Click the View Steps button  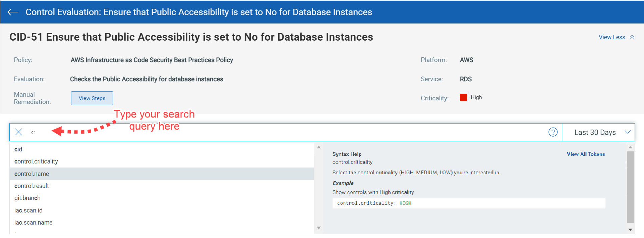click(x=92, y=98)
